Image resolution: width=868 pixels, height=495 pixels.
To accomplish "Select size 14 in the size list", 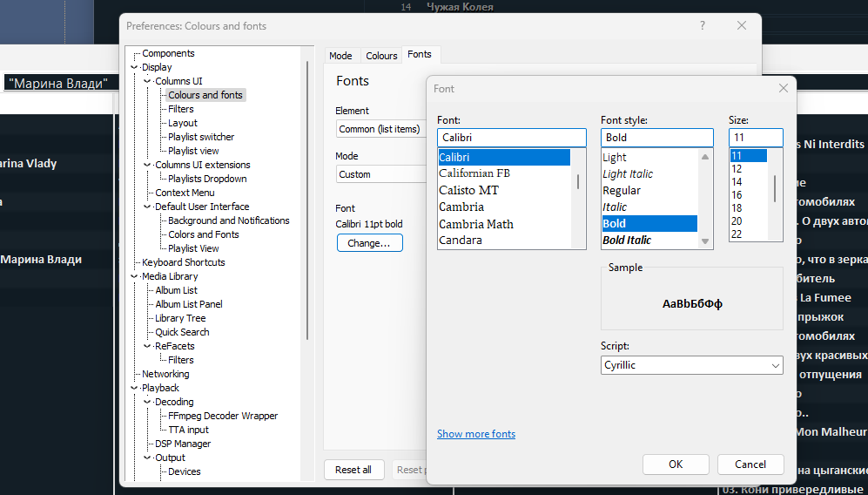I will point(737,182).
